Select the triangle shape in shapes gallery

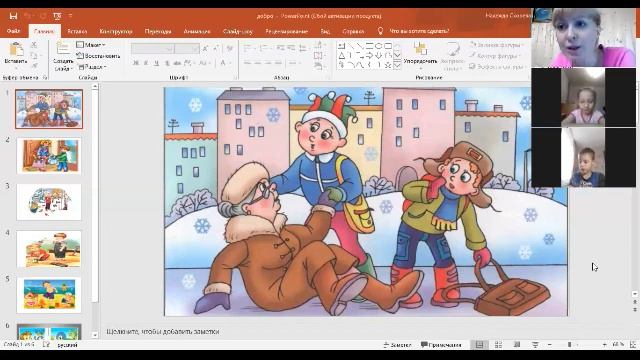[342, 56]
